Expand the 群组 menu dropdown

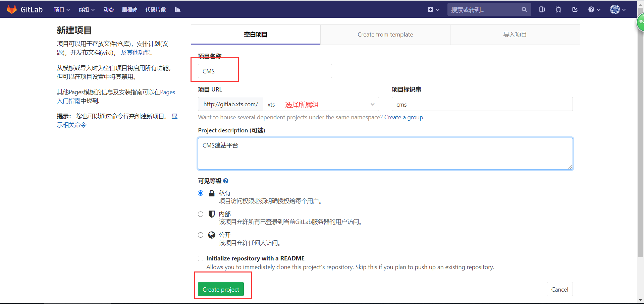87,9
